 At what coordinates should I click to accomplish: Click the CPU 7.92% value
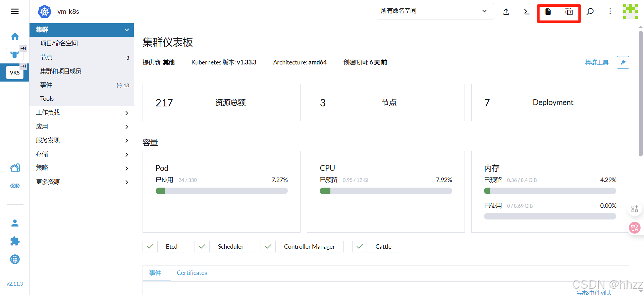point(444,180)
